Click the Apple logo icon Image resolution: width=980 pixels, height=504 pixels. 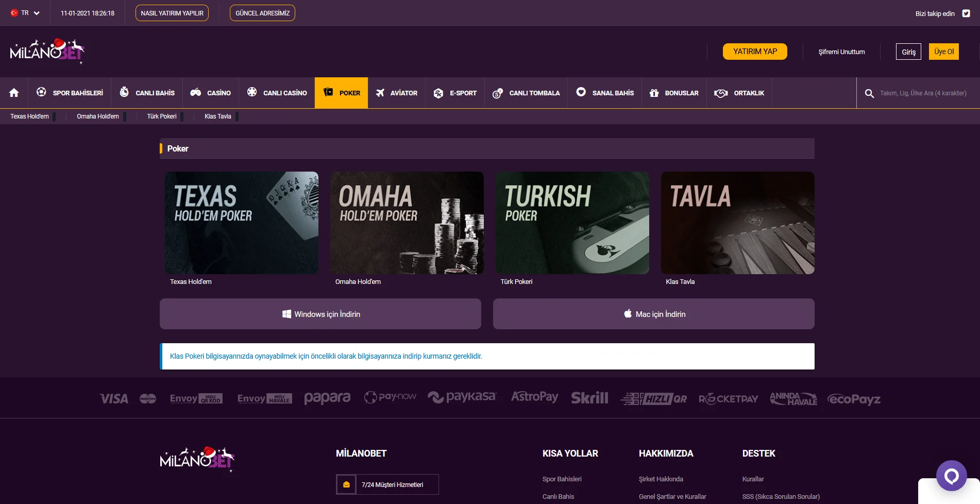pyautogui.click(x=628, y=313)
